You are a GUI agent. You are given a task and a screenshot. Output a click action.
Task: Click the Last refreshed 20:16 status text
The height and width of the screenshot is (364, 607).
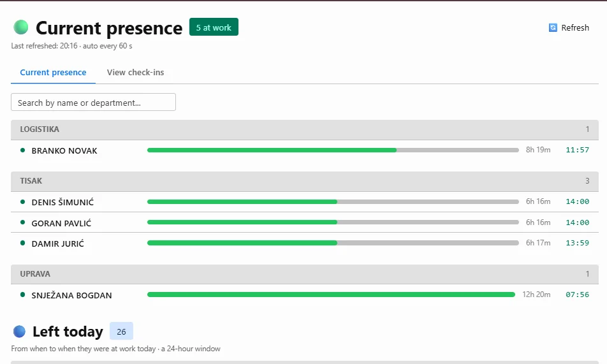coord(71,46)
